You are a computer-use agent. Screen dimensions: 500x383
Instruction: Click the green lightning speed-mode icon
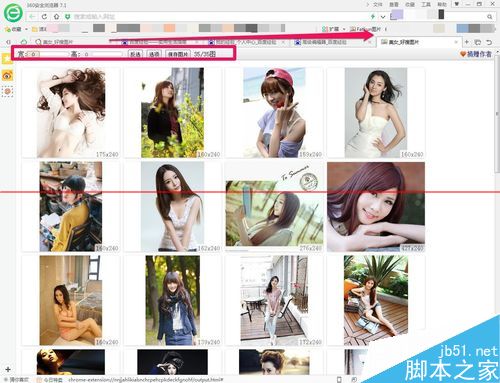tap(373, 16)
